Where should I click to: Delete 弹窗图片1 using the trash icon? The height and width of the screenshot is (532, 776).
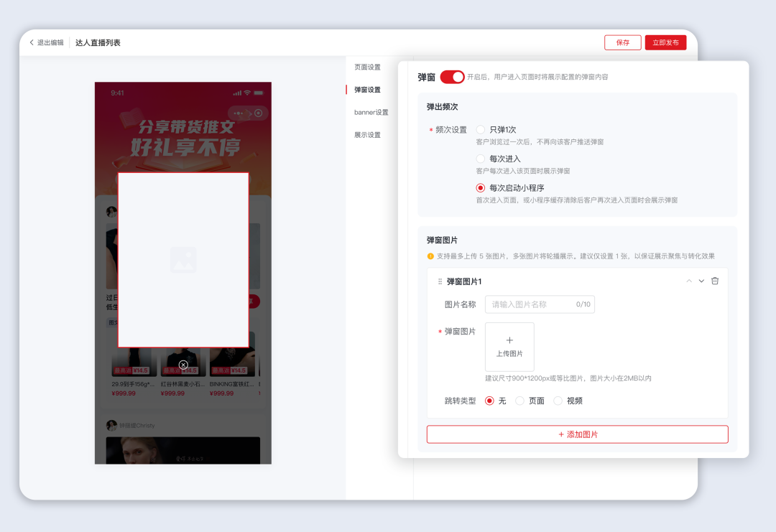tap(715, 281)
